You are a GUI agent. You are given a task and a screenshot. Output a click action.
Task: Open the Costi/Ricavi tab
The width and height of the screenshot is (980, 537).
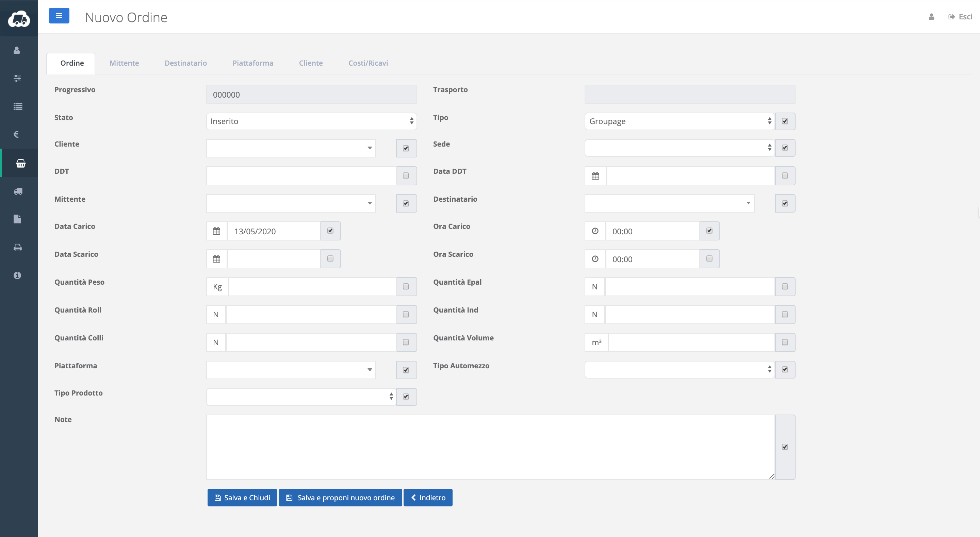pos(368,63)
